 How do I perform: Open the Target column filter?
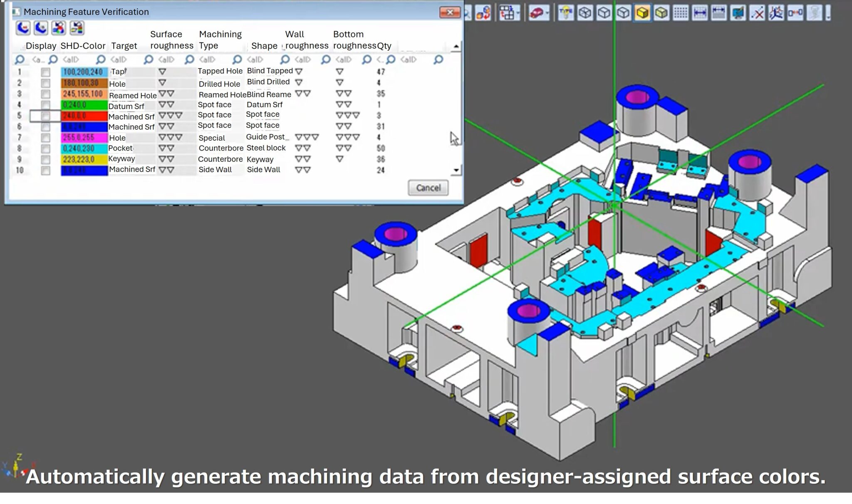148,59
